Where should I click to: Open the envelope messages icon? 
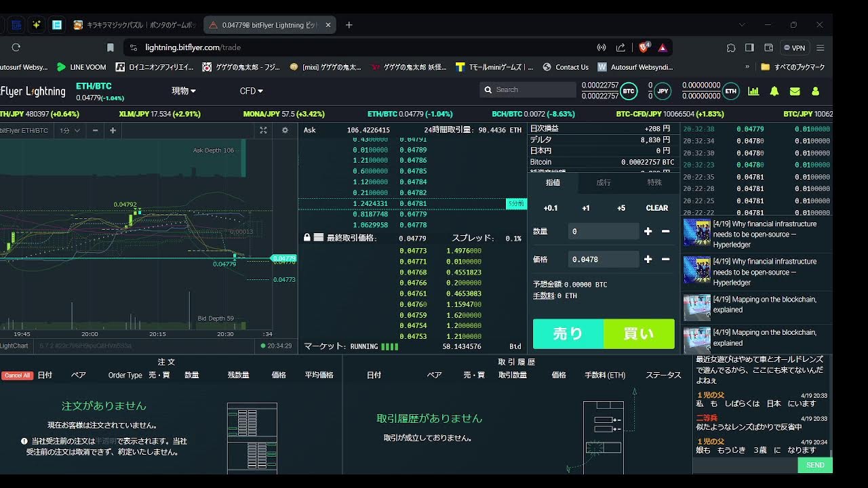795,91
